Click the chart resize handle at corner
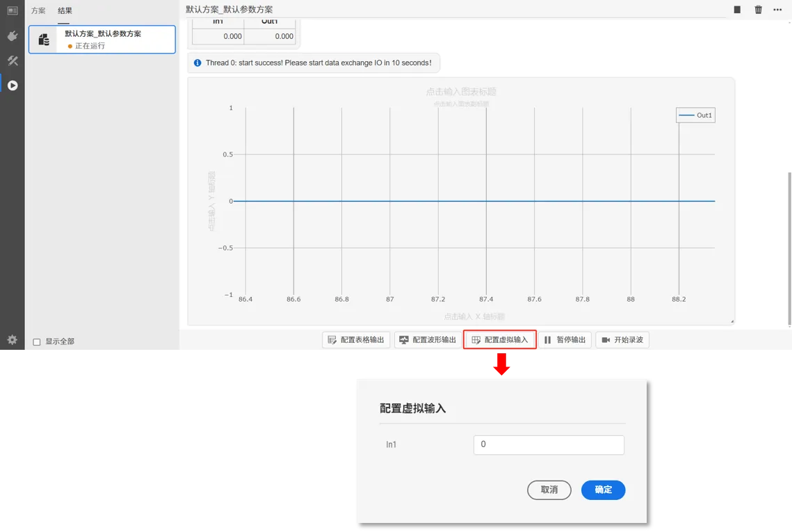The image size is (792, 532). tap(732, 321)
